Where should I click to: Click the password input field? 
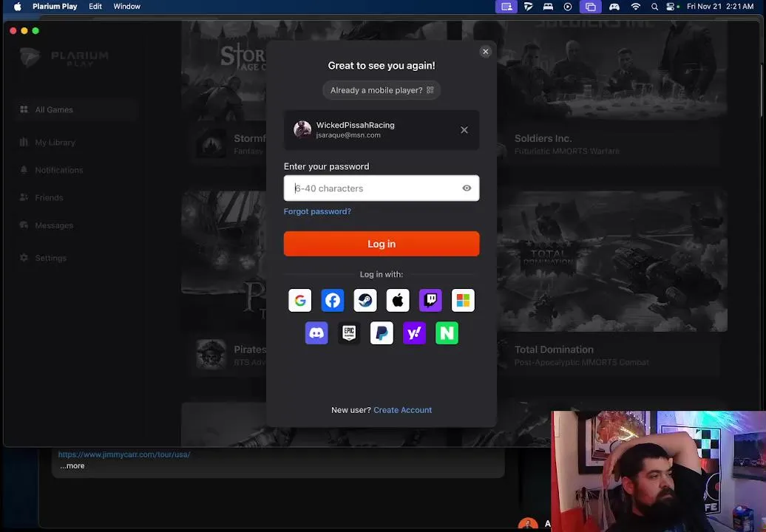382,188
